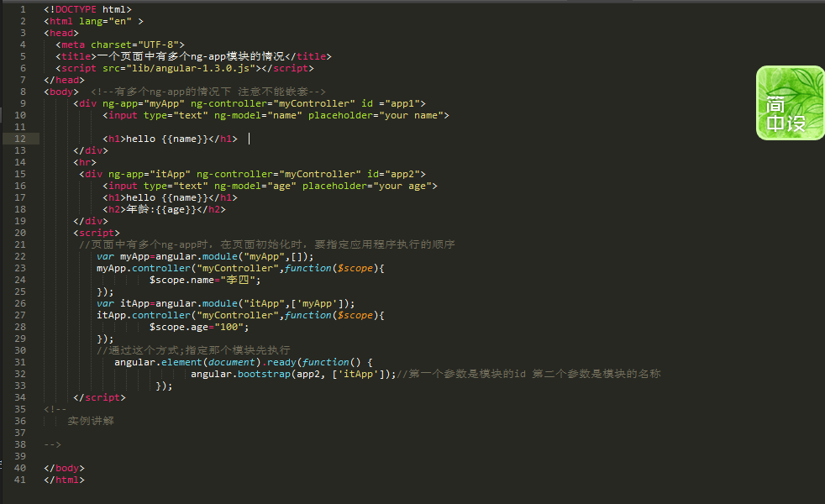Viewport: 825px width, 504px height.
Task: Click the h2 '年龄:{{age}}' line
Action: click(164, 209)
